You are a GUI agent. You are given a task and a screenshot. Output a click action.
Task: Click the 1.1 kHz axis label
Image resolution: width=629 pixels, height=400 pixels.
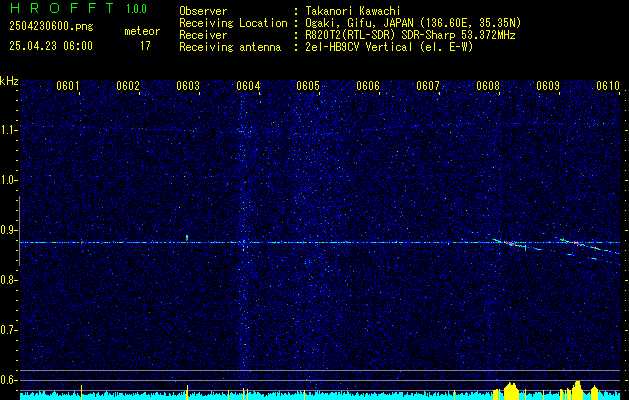[x=7, y=130]
